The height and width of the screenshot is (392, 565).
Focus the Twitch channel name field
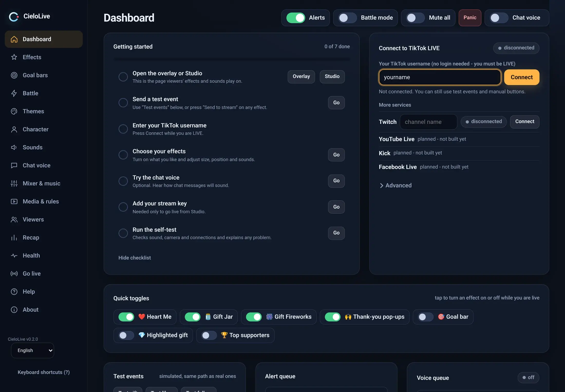click(428, 122)
